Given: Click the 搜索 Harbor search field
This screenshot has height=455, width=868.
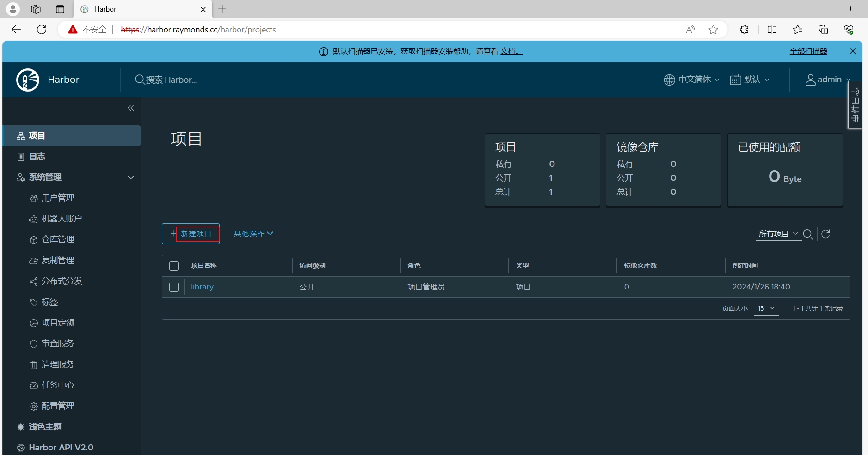Looking at the screenshot, I should click(172, 80).
